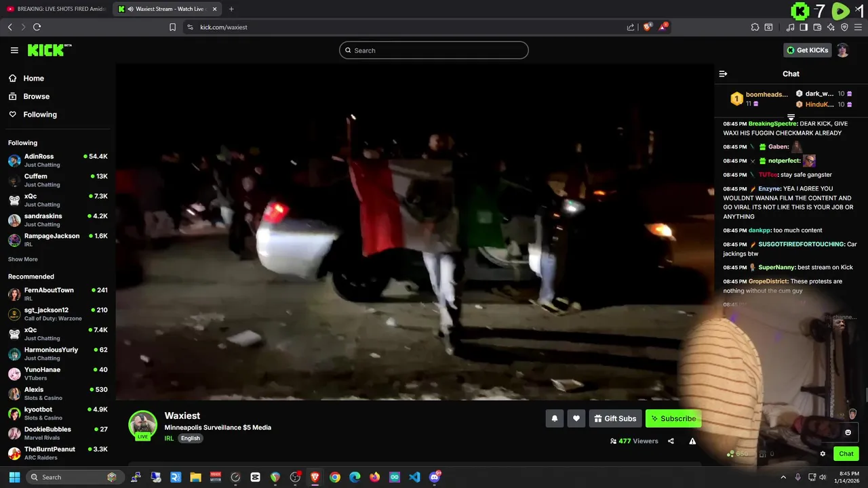Screen dimensions: 868x488
Task: Expand Following list with Show More
Action: (x=23, y=259)
